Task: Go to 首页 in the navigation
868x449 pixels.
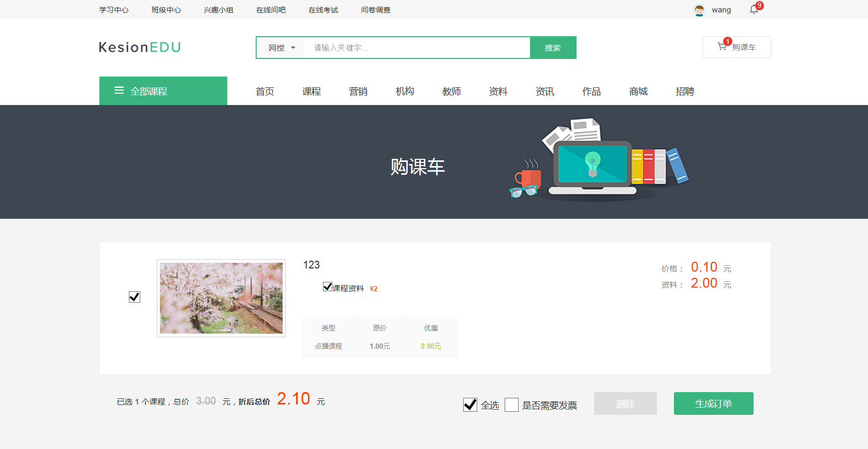Action: click(x=265, y=92)
